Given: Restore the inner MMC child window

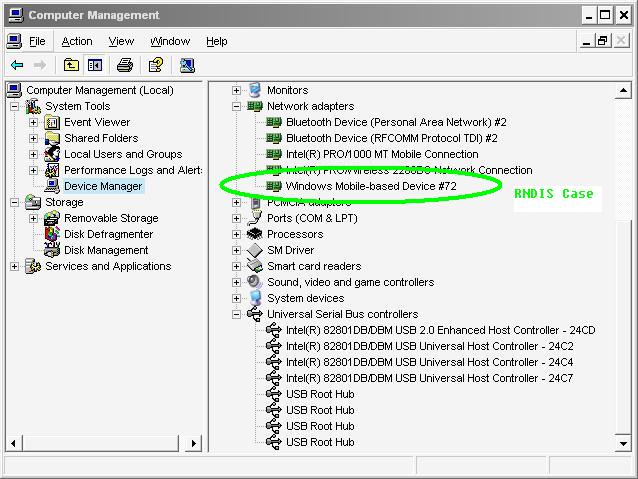Looking at the screenshot, I should pyautogui.click(x=603, y=41).
